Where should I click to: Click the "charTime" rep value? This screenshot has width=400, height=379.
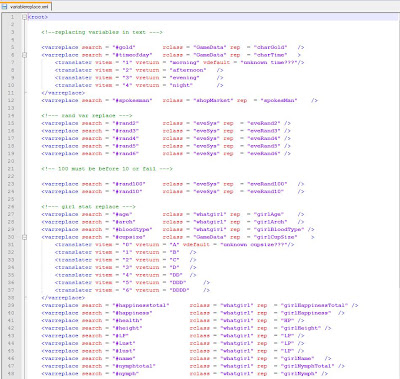270,55
